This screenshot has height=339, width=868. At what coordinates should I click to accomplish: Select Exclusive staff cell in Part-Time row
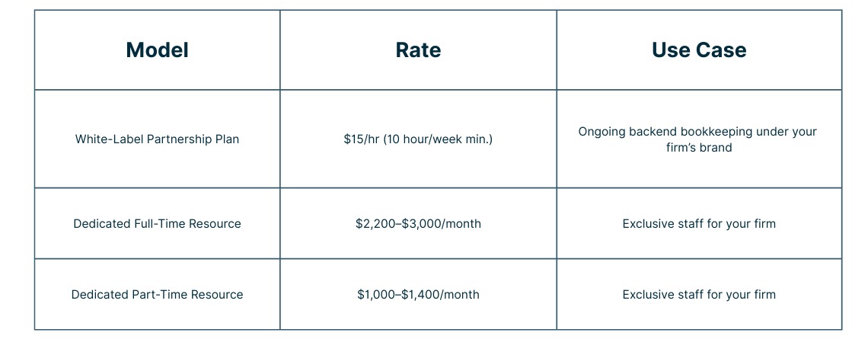pos(698,295)
